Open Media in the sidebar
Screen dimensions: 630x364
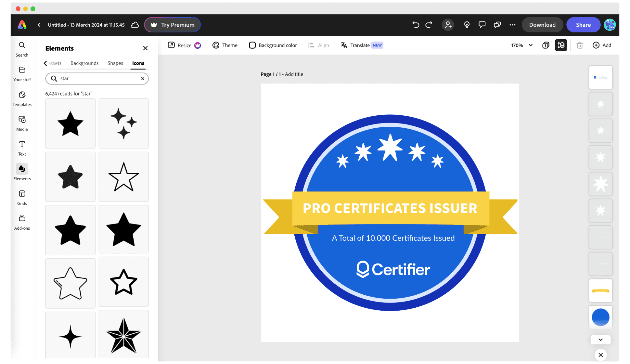(22, 124)
